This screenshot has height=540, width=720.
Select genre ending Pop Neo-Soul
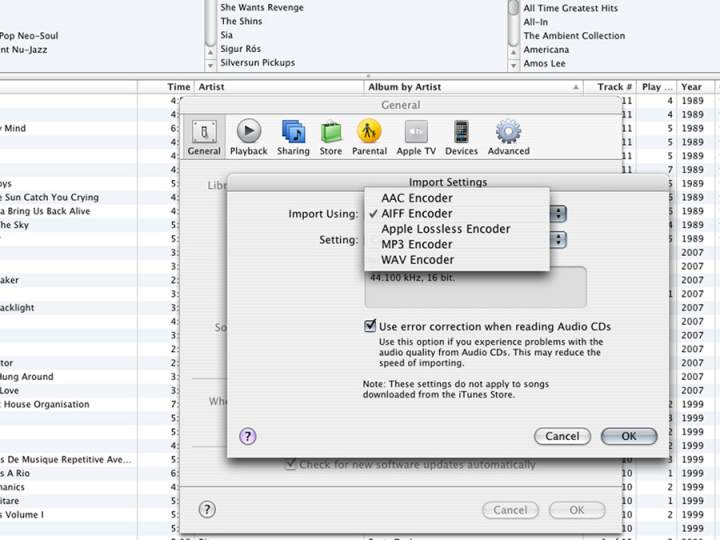tap(29, 36)
